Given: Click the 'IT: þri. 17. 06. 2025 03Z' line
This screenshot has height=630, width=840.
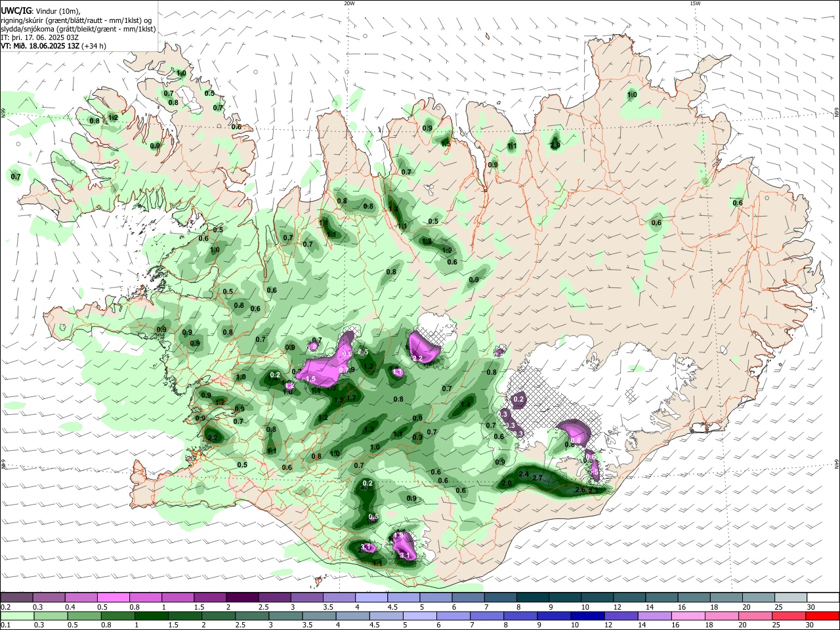Looking at the screenshot, I should 39,37.
